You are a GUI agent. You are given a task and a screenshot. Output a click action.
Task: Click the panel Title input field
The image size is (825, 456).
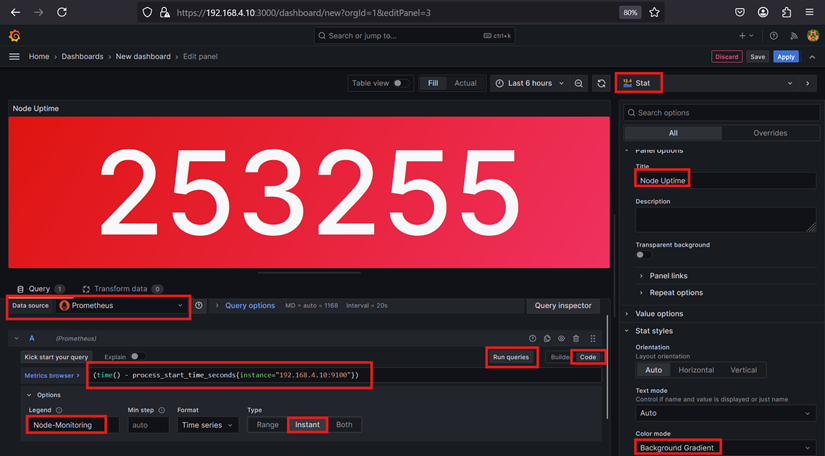(726, 180)
